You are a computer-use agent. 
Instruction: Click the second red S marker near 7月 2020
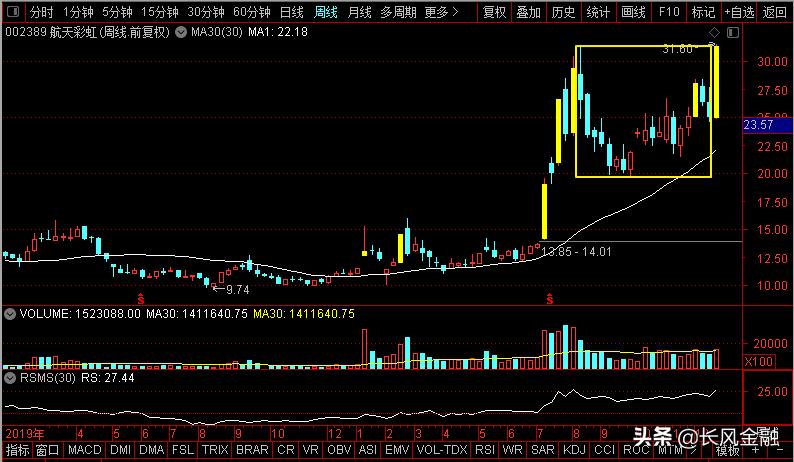[550, 298]
